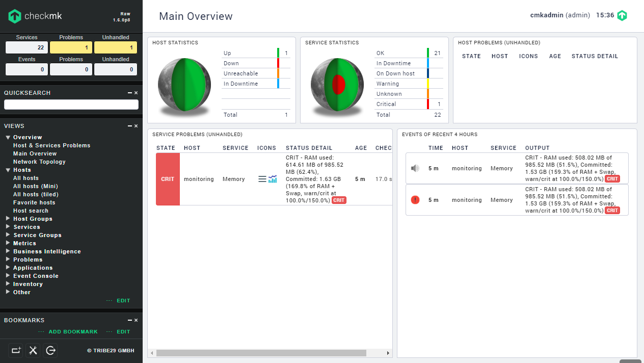Click the green OK color bar
The height and width of the screenshot is (363, 644).
[428, 53]
